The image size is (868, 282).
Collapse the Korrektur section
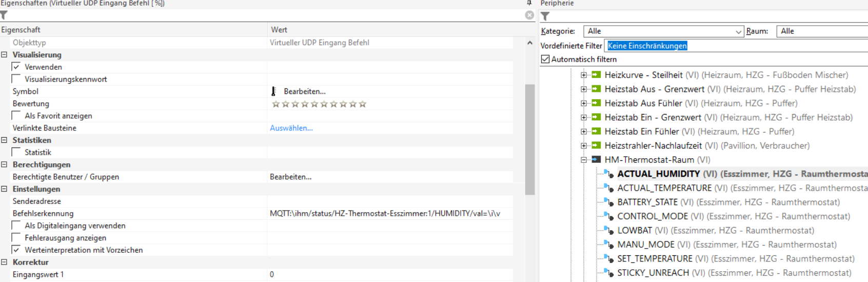[4, 262]
